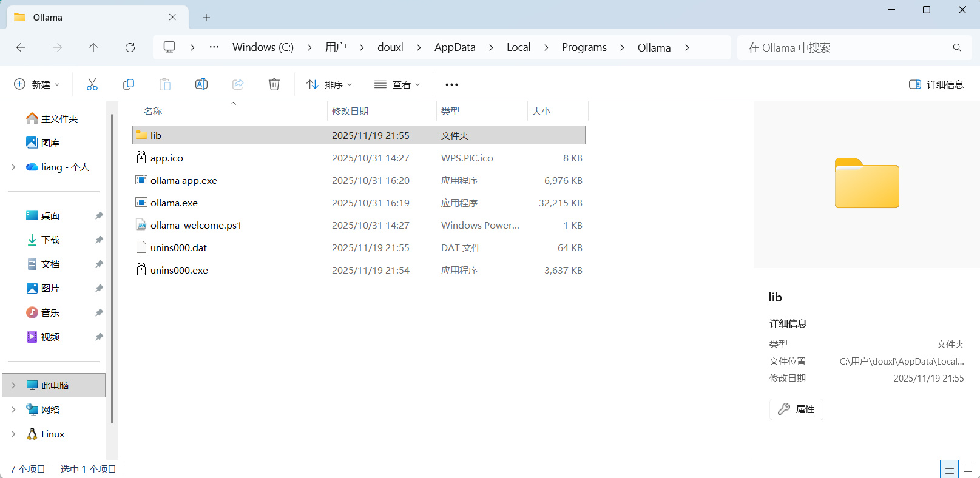Open 音乐 in sidebar
This screenshot has height=478, width=980.
point(43,312)
